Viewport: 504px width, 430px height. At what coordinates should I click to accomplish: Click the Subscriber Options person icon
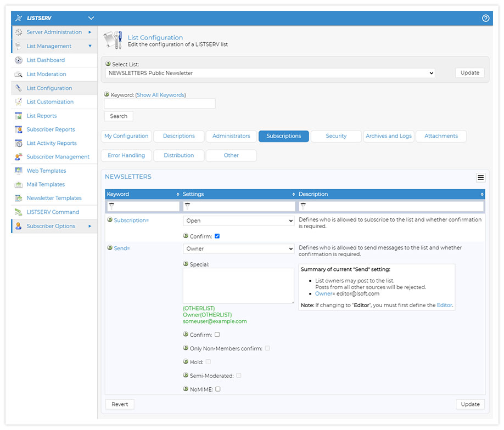click(x=19, y=226)
